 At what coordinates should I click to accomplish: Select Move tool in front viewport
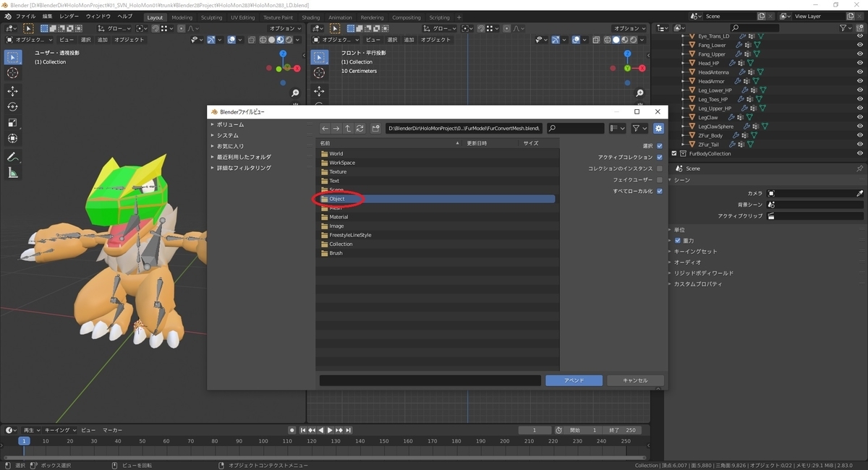pyautogui.click(x=319, y=90)
